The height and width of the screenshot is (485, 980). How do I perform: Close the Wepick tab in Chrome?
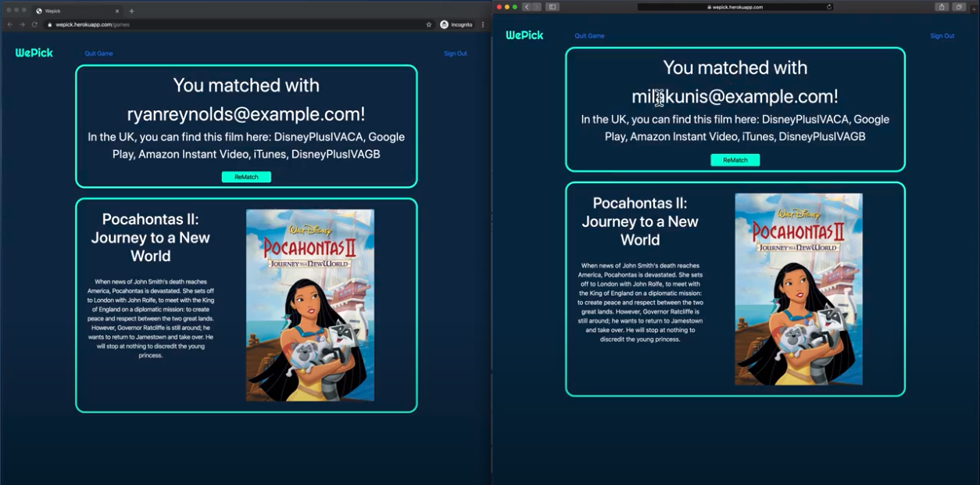117,11
